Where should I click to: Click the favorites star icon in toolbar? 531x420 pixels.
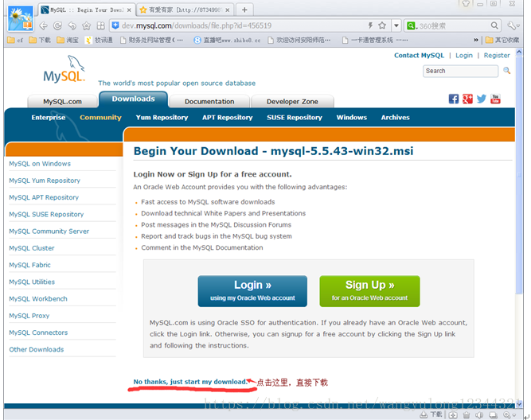tap(87, 25)
